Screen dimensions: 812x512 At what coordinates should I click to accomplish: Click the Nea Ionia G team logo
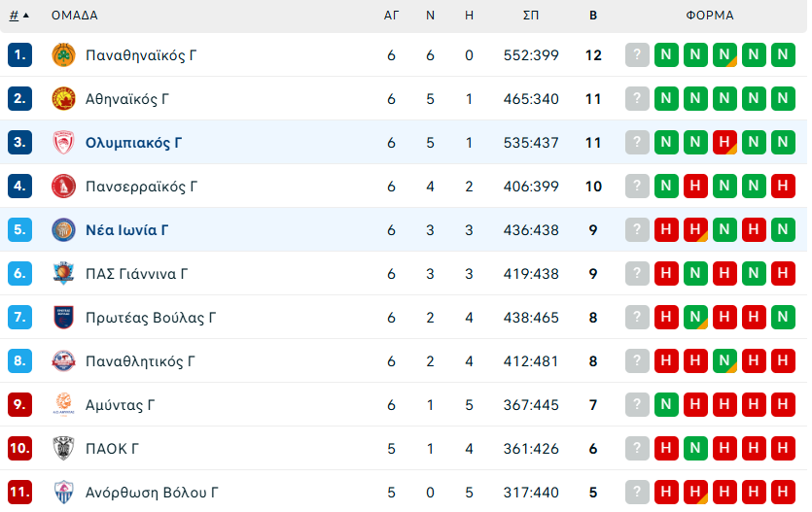click(x=63, y=230)
